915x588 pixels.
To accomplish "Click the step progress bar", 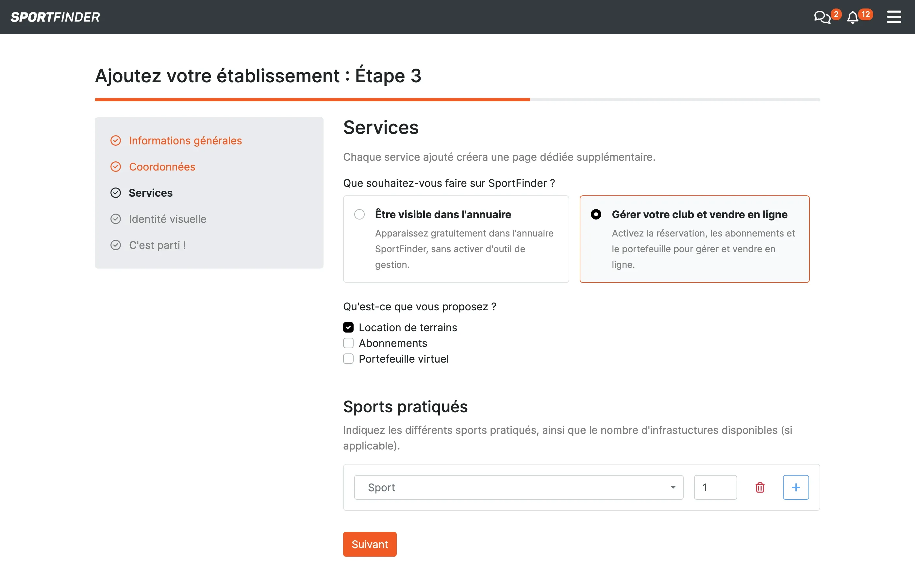I will 457,100.
